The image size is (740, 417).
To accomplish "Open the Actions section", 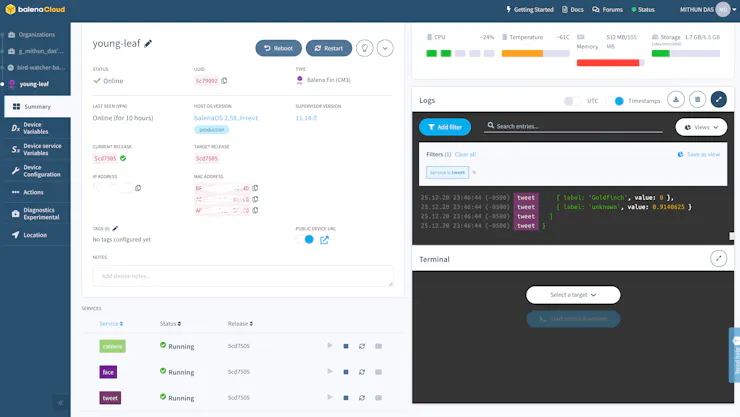I will 37,192.
